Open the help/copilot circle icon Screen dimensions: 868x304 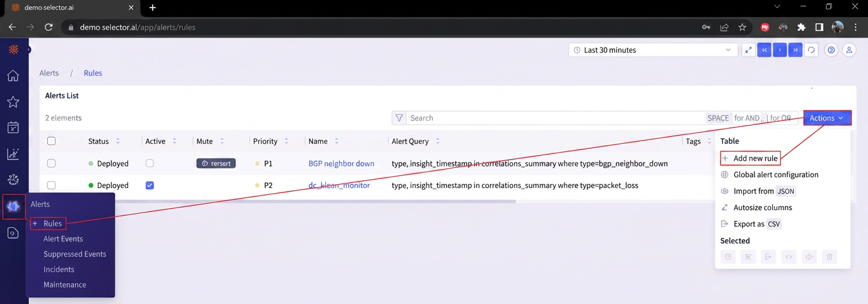click(831, 50)
